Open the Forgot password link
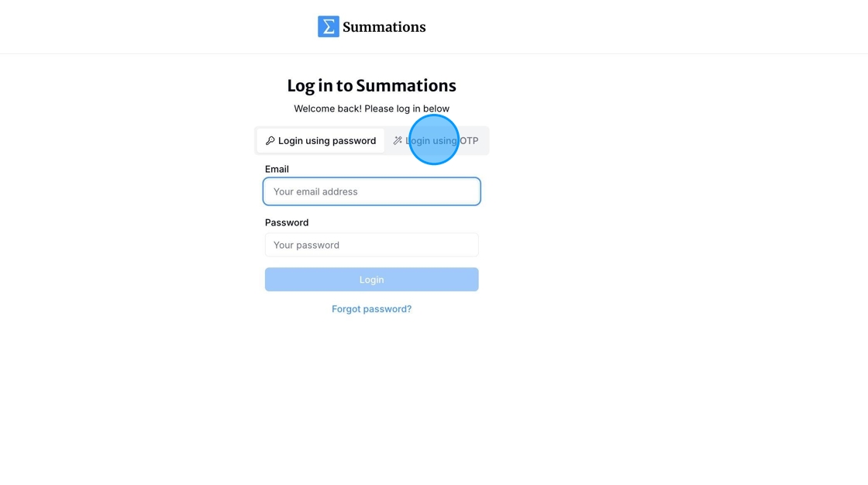 pyautogui.click(x=371, y=309)
